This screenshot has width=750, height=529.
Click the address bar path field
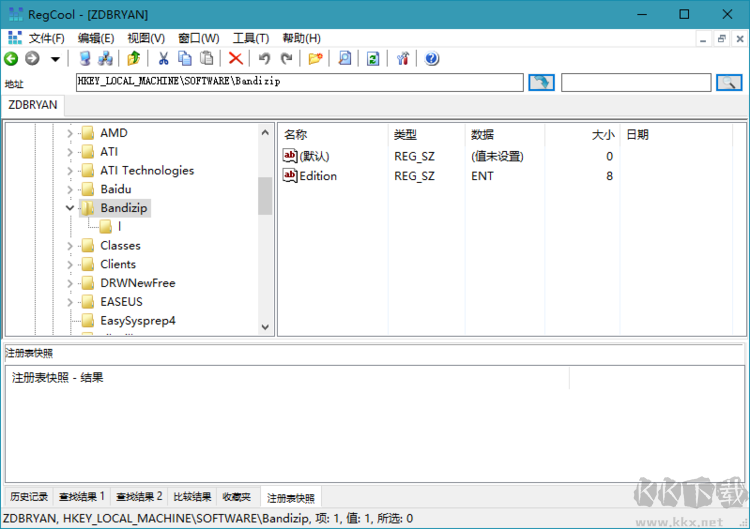299,82
